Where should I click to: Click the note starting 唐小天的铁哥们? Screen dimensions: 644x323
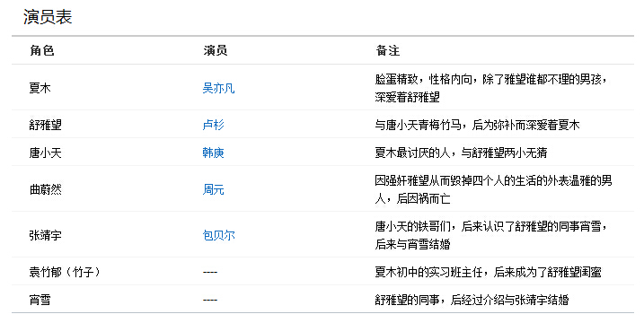[x=490, y=235]
